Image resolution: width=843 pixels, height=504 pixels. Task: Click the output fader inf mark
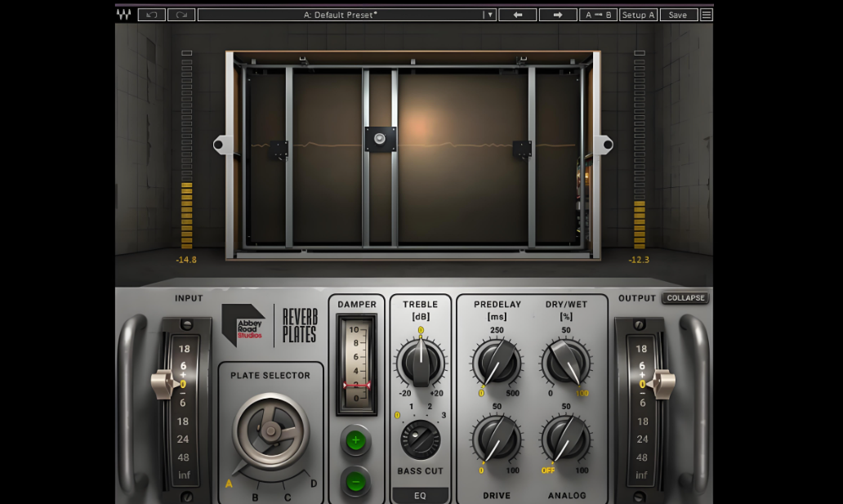pos(641,475)
